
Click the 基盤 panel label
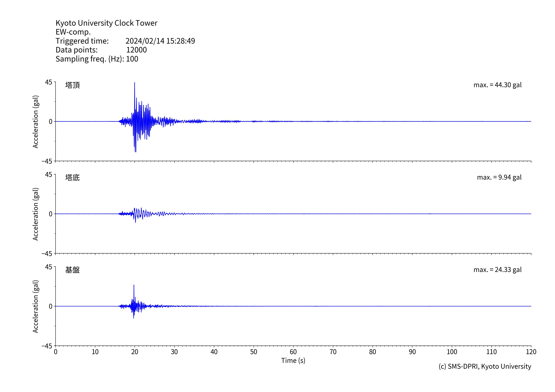(72, 270)
